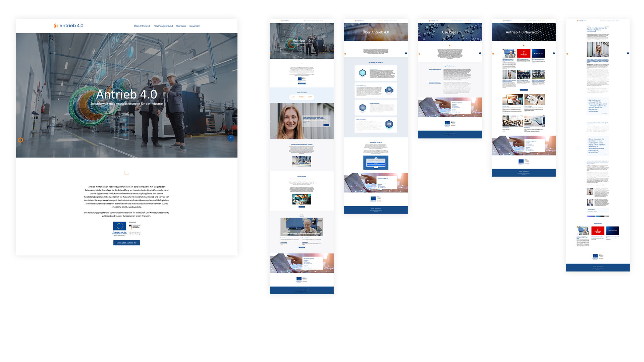Click the blue scroll-up circle on Über Antrieb page
Image resolution: width=644 pixels, height=362 pixels.
(x=406, y=53)
